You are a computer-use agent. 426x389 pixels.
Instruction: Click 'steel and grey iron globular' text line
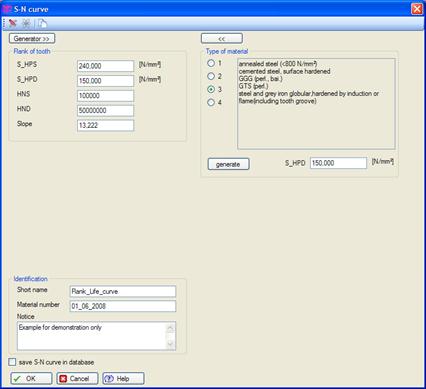309,97
